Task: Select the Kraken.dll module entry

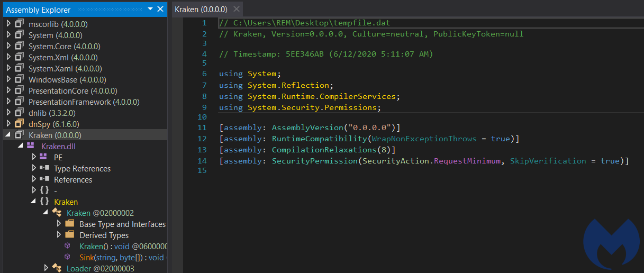Action: click(58, 146)
